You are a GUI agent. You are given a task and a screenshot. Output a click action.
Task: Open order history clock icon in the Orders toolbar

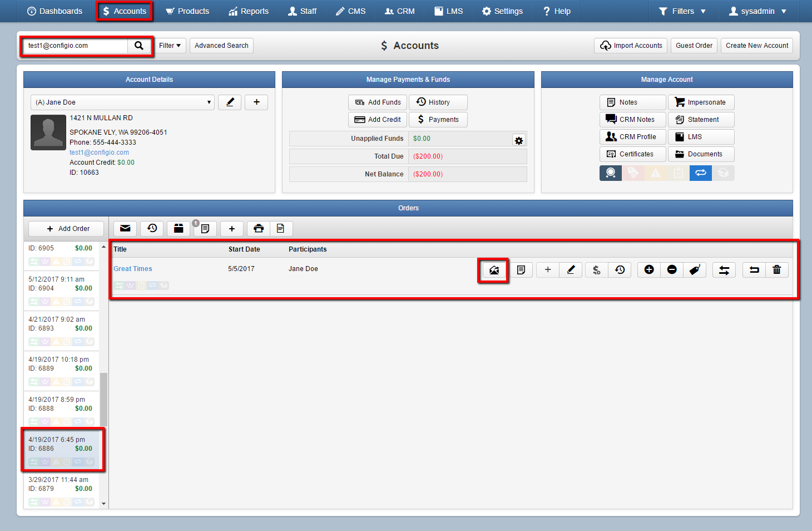click(152, 229)
